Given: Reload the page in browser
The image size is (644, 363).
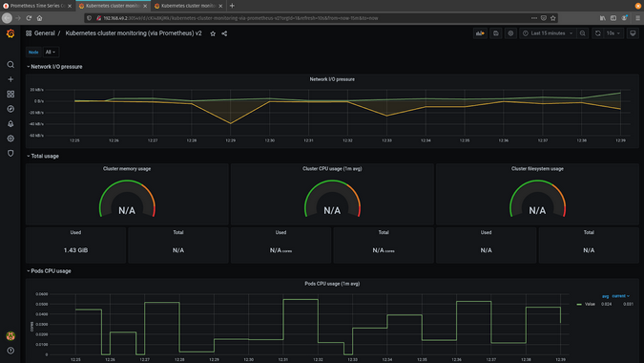Looking at the screenshot, I should point(29,18).
